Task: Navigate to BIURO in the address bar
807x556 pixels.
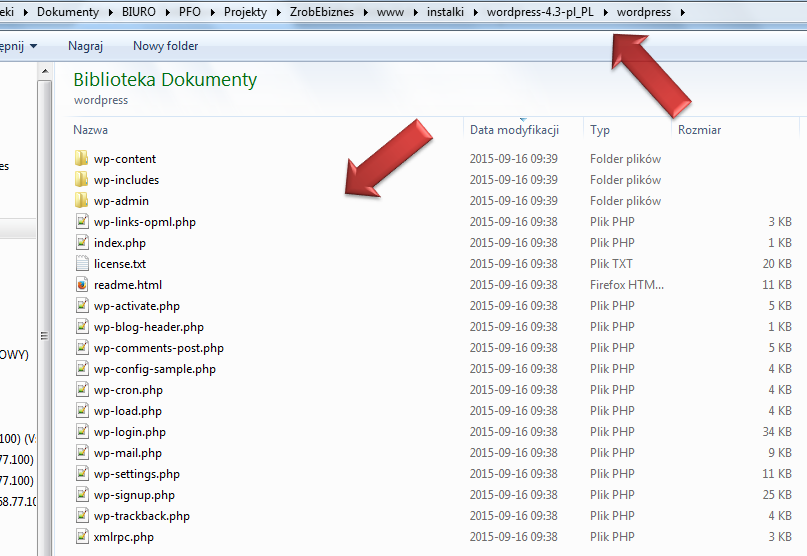Action: [138, 12]
